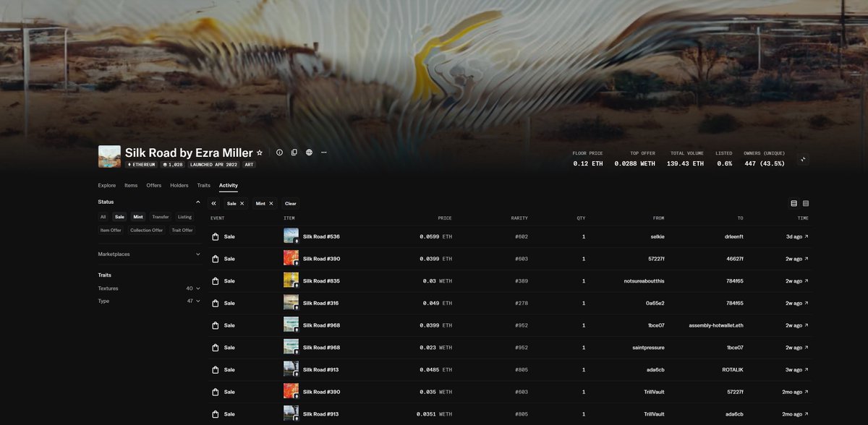Click the ETHEREUM chain badge
Image resolution: width=868 pixels, height=425 pixels.
pyautogui.click(x=141, y=165)
